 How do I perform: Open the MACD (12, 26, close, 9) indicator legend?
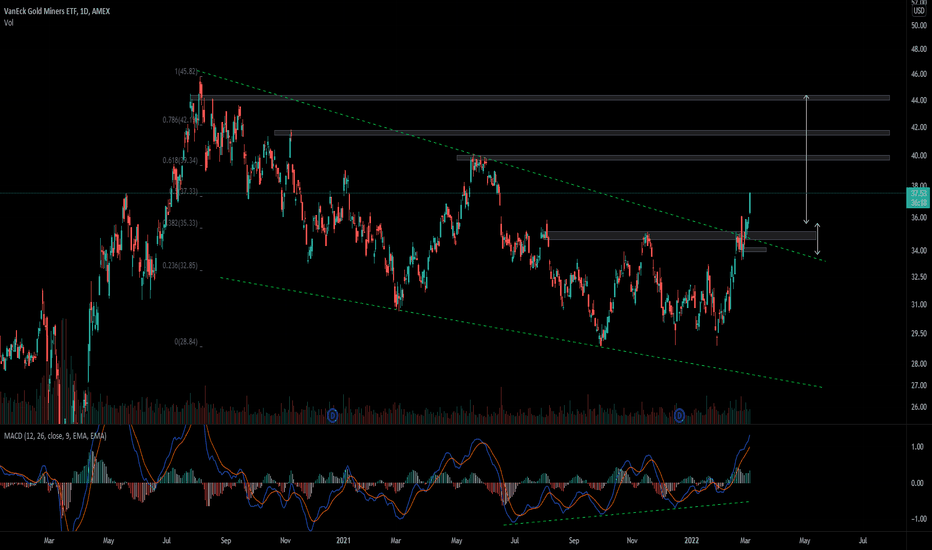pyautogui.click(x=55, y=436)
